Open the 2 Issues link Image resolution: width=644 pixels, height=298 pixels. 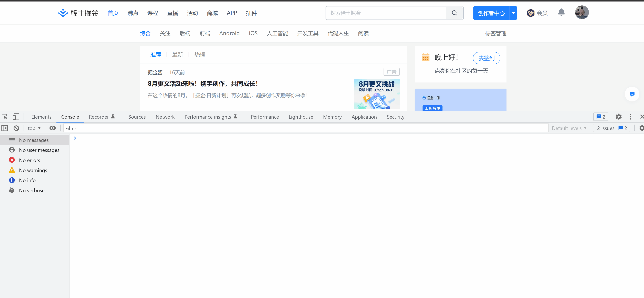click(611, 128)
